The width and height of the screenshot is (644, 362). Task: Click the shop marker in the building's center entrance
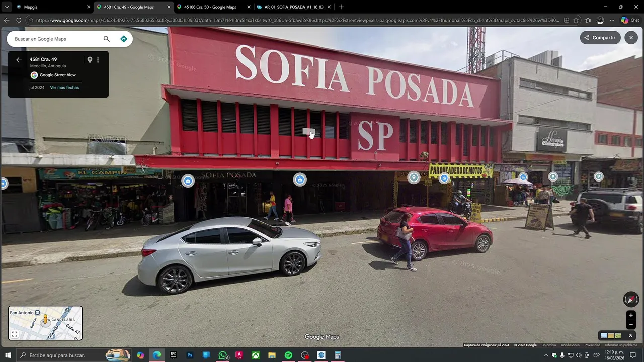[x=300, y=179]
